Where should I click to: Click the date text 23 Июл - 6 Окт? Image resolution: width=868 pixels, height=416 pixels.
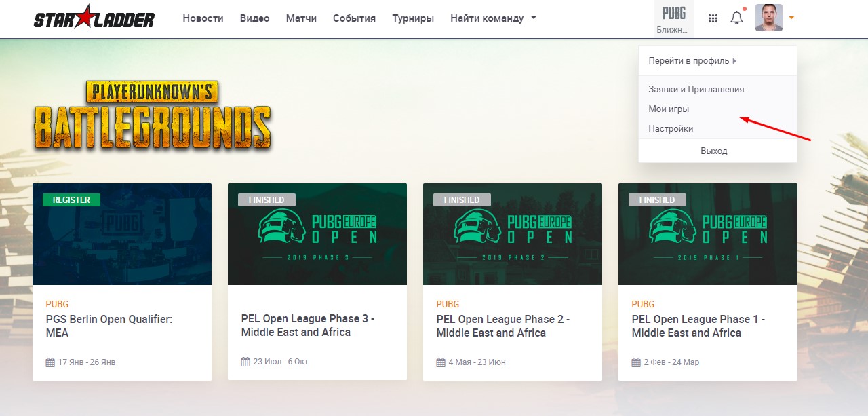pos(281,362)
